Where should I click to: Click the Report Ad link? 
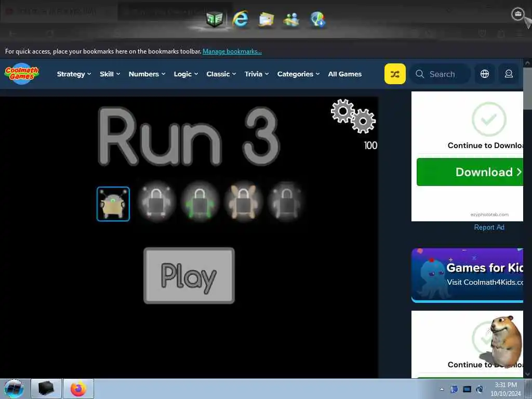pyautogui.click(x=489, y=228)
